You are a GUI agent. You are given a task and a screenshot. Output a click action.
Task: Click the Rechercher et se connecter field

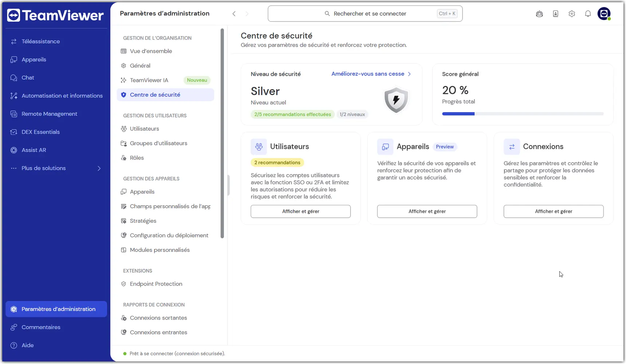point(365,14)
